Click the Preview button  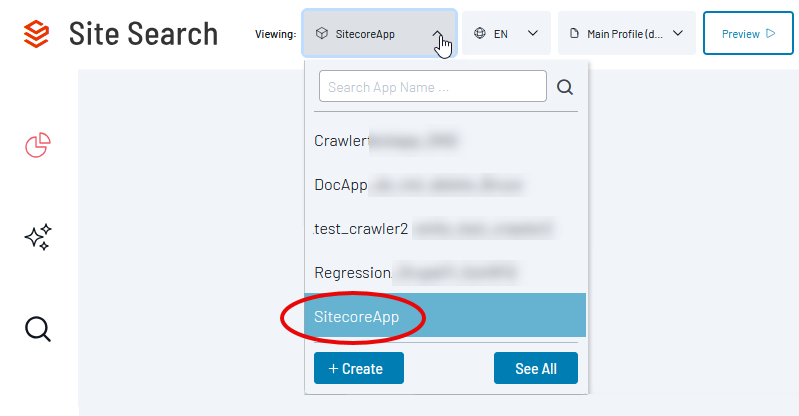point(741,34)
